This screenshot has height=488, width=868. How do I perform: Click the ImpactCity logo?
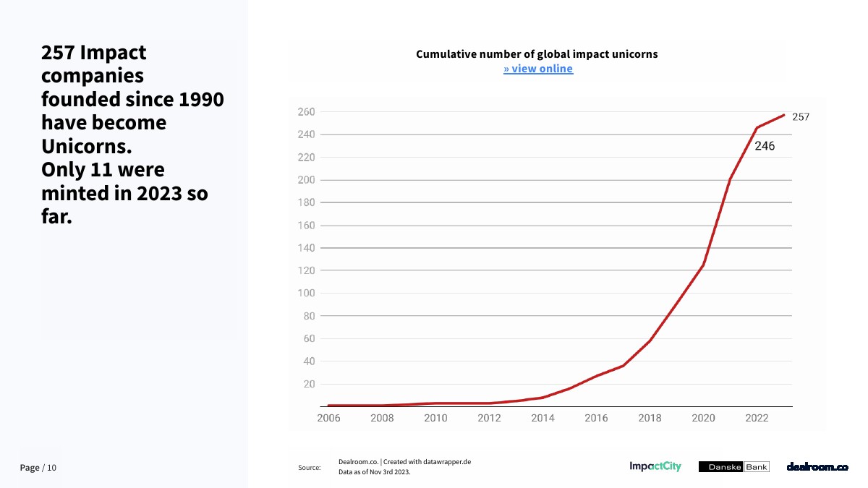[655, 467]
